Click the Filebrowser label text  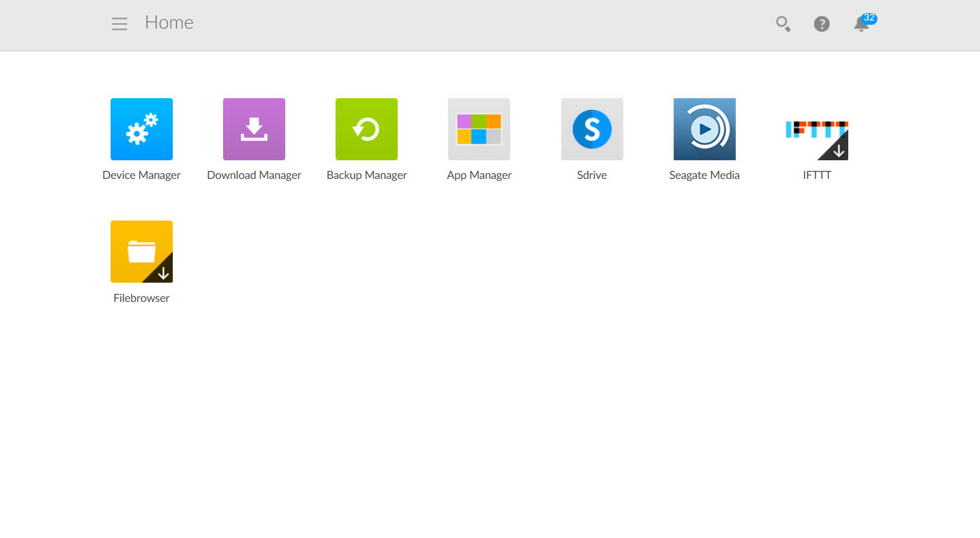pos(142,298)
